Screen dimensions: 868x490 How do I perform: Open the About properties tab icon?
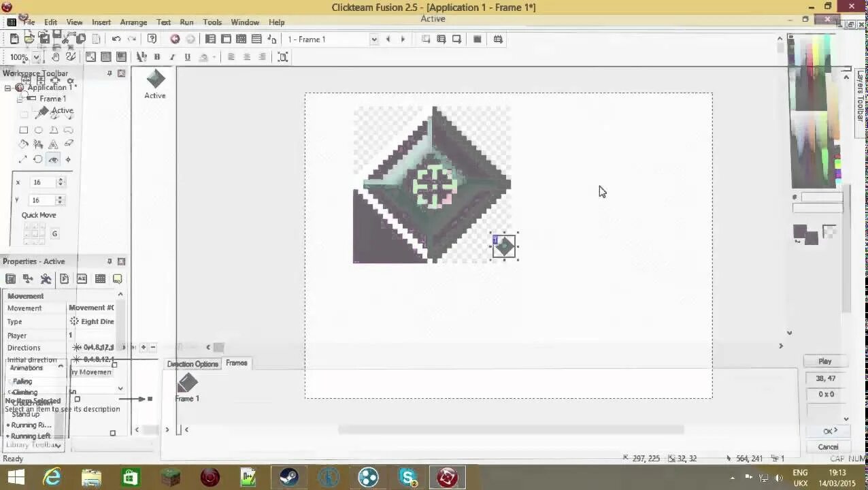(x=118, y=279)
